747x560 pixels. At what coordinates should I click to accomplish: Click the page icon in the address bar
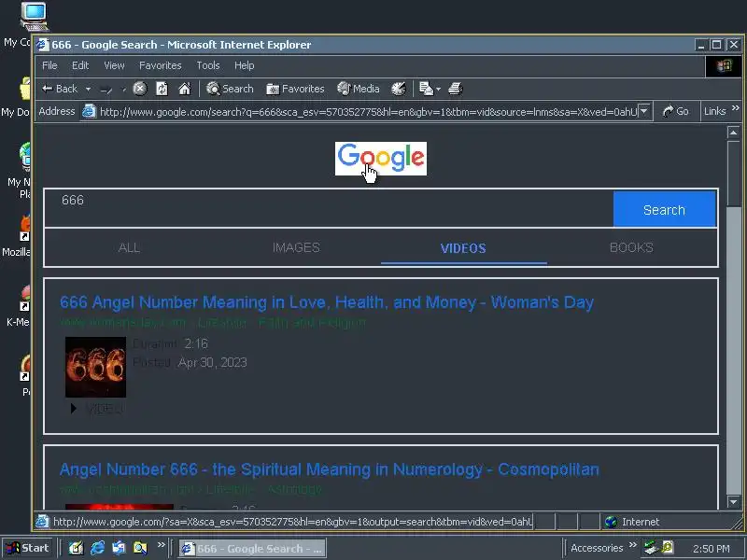89,111
